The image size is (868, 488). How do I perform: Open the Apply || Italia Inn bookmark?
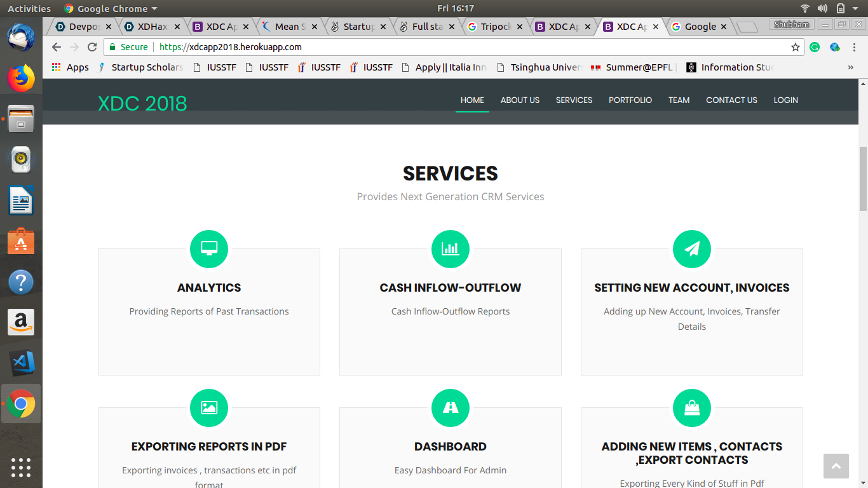coord(444,67)
